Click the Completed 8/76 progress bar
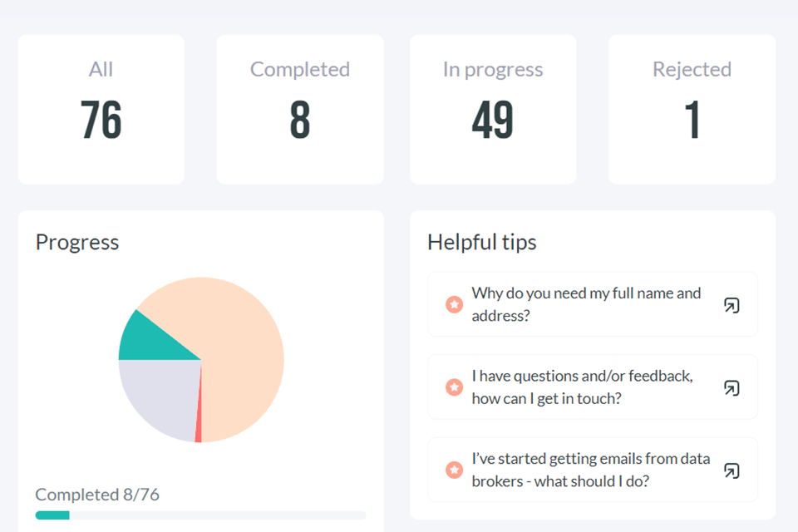 point(200,515)
